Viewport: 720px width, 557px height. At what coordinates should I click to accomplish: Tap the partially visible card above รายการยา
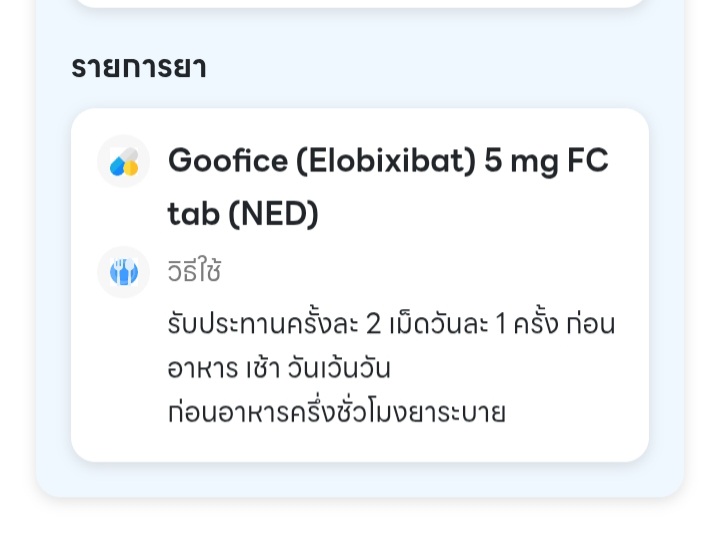(360, 3)
